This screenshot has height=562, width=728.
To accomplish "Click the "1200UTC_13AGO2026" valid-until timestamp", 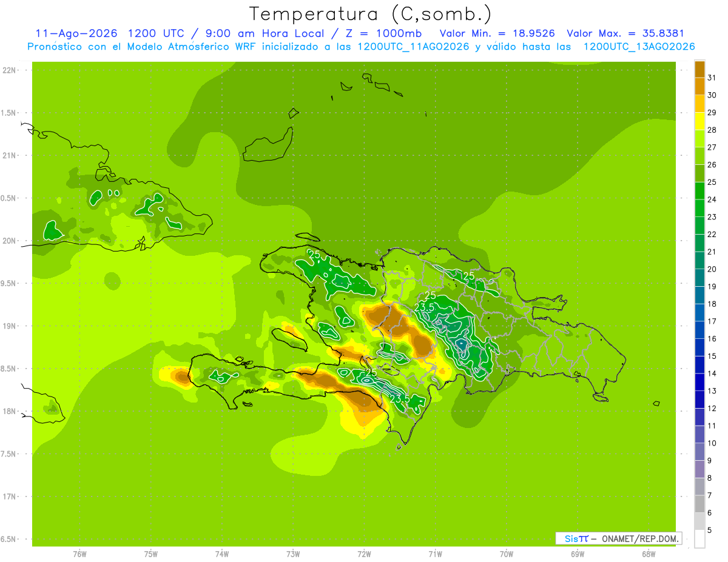I will pos(639,47).
